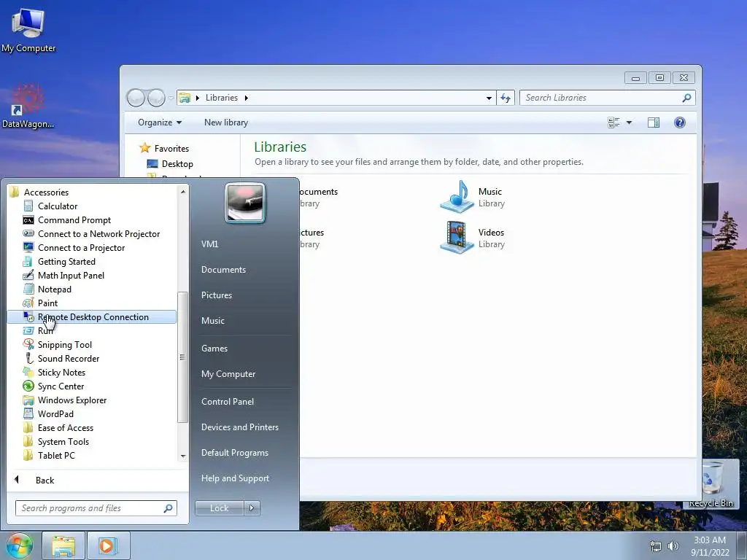The image size is (747, 560).
Task: Open the Run dialog entry
Action: [x=45, y=330]
